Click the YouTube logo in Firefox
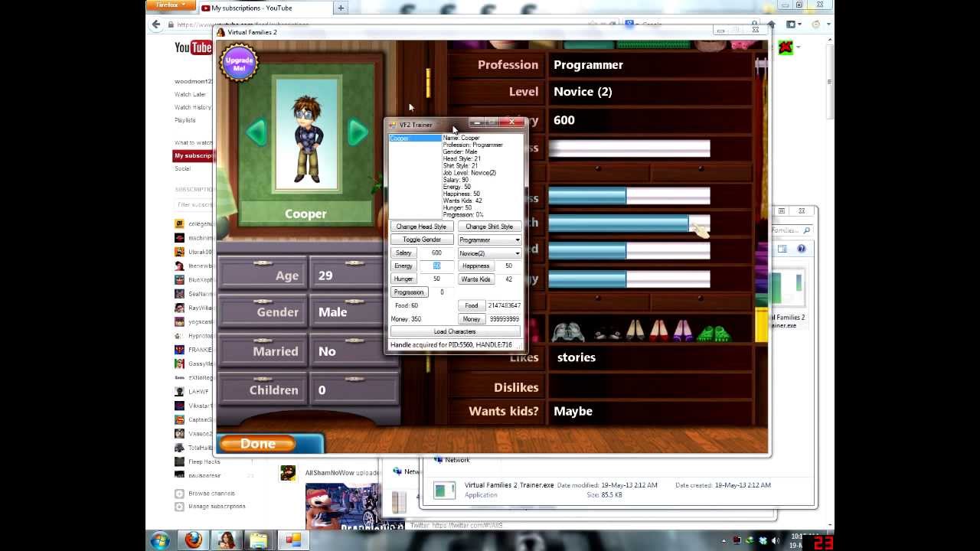980x551 pixels. [x=193, y=48]
